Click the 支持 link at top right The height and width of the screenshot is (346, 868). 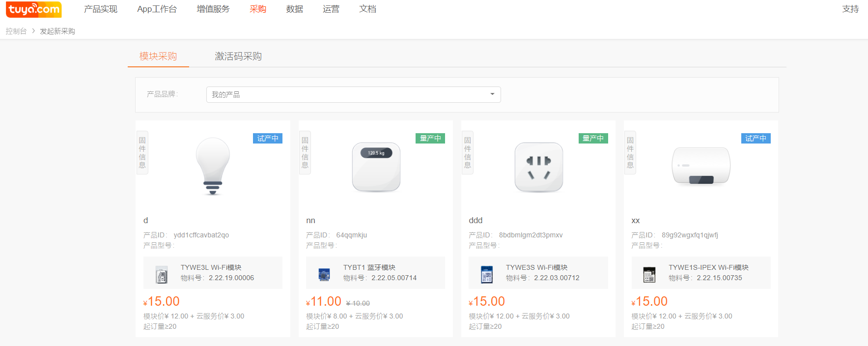[x=850, y=9]
